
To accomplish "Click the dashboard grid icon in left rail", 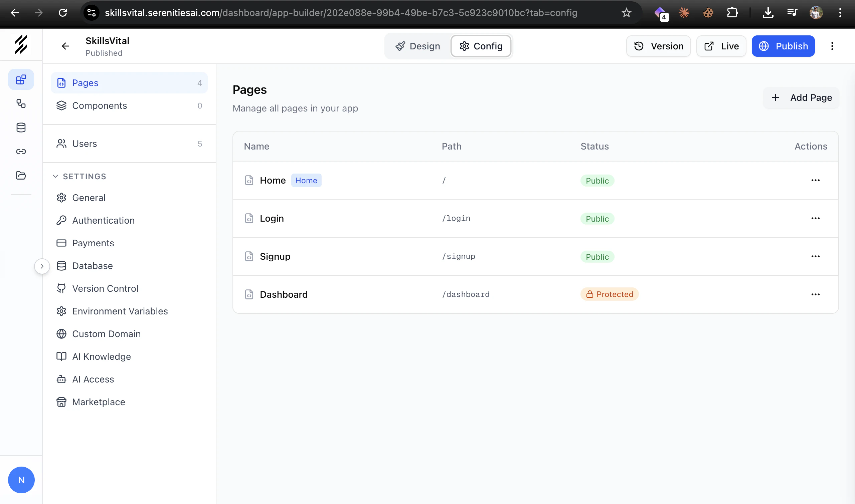I will click(x=21, y=79).
